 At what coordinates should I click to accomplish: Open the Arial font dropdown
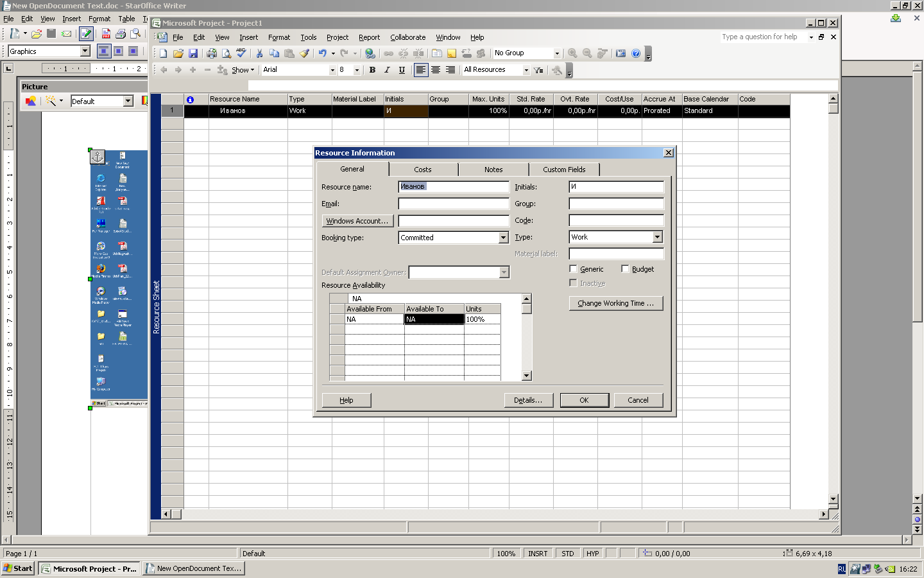(332, 70)
